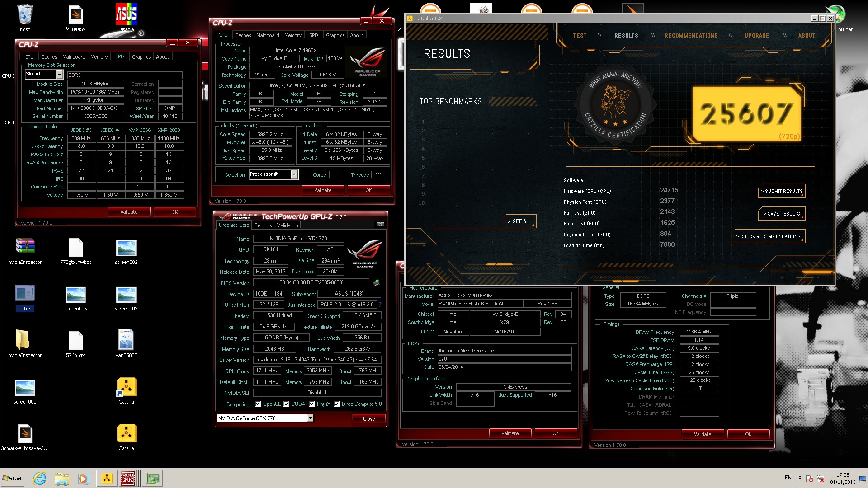Open the Catzilla shortcut above 3dmark row
The width and height of the screenshot is (868, 488).
pyautogui.click(x=126, y=390)
